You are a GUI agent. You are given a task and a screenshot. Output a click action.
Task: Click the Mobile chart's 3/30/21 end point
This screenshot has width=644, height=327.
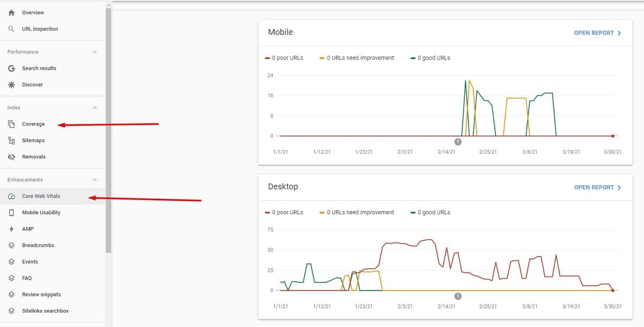click(x=612, y=136)
